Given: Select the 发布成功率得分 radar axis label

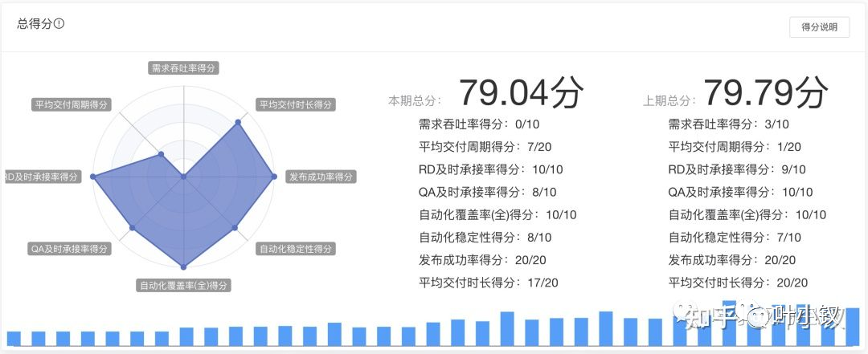Looking at the screenshot, I should click(321, 177).
